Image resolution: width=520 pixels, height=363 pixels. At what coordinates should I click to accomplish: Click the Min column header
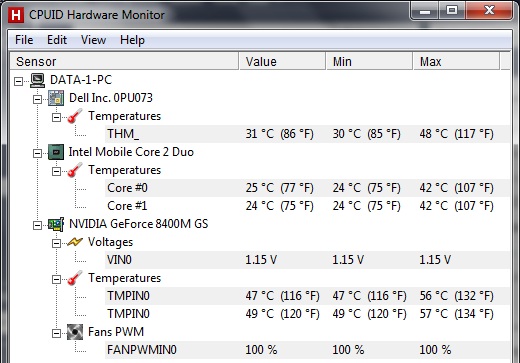click(x=370, y=61)
